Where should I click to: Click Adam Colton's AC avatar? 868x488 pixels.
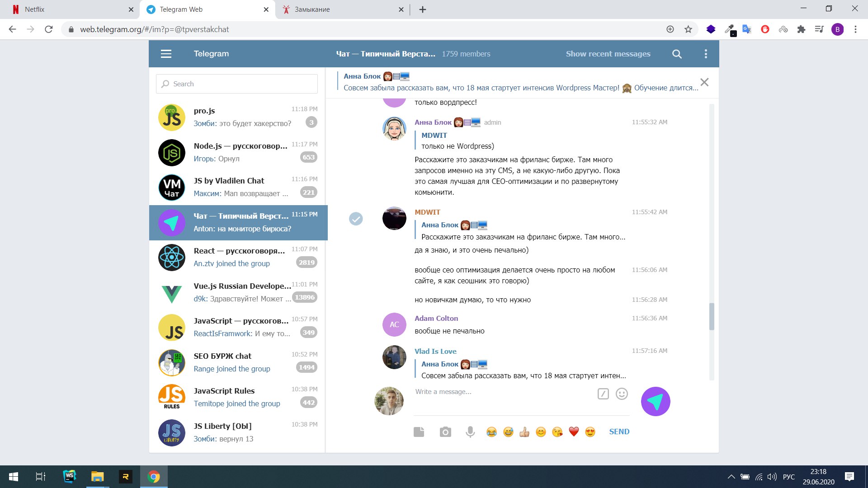[x=394, y=324]
